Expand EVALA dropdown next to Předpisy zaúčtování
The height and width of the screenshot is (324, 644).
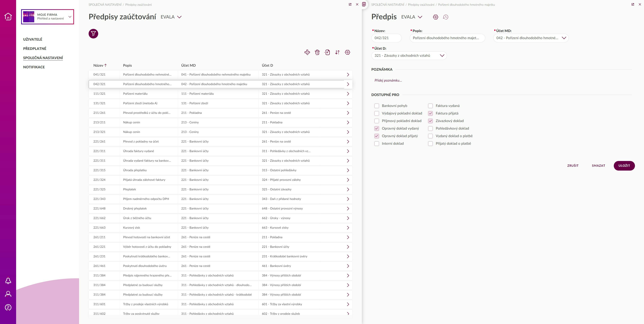click(179, 17)
